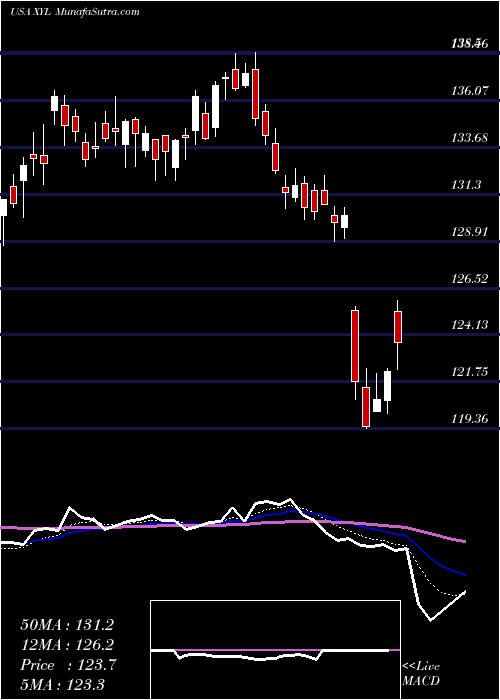The width and height of the screenshot is (500, 700).
Task: Click the '5MA : 123.3' readout
Action: point(62,684)
